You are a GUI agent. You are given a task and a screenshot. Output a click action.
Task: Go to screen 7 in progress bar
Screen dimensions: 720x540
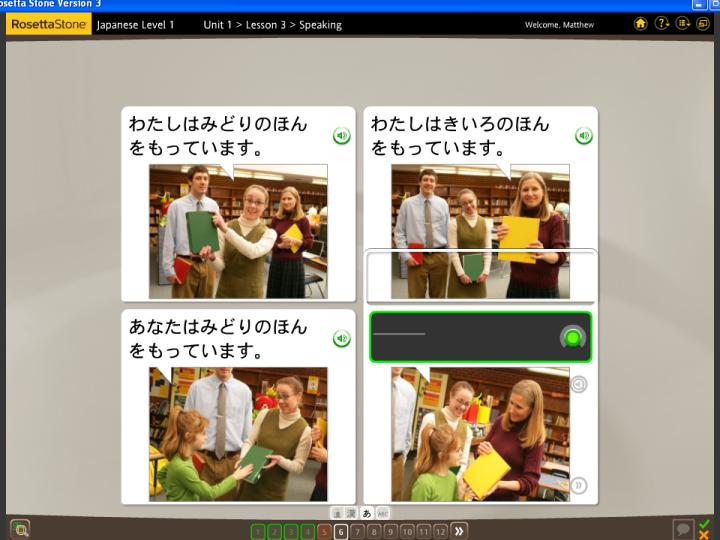357,531
